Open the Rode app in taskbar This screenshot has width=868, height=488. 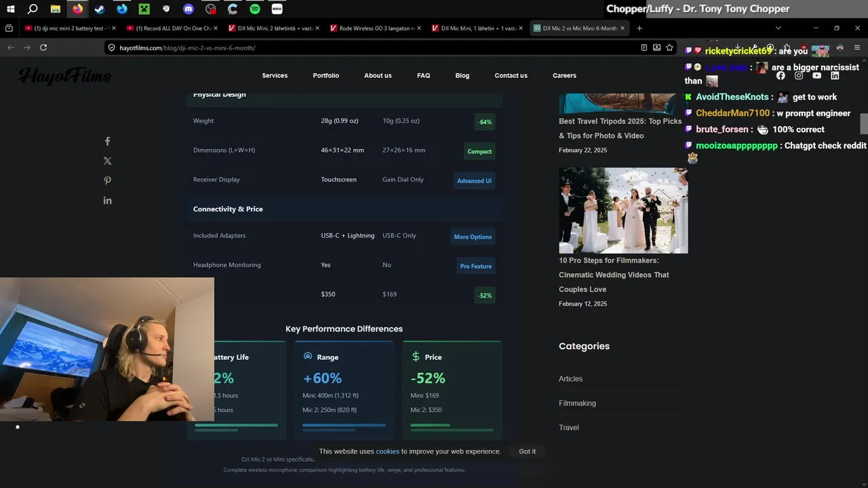[277, 9]
